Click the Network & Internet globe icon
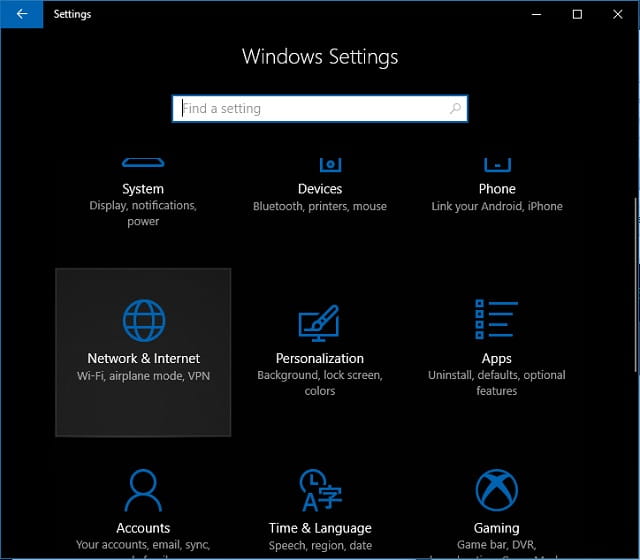This screenshot has height=560, width=640. tap(144, 320)
